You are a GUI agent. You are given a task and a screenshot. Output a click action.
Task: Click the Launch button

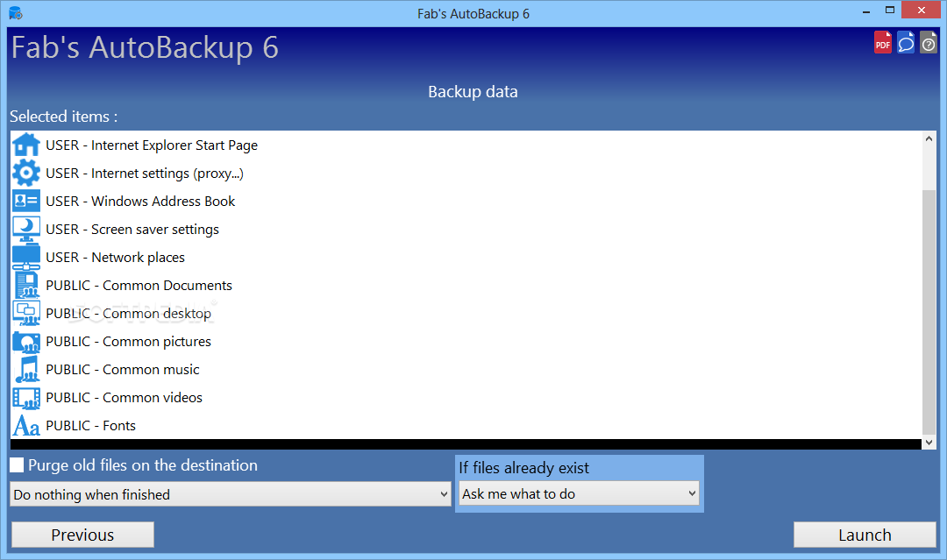(x=865, y=535)
